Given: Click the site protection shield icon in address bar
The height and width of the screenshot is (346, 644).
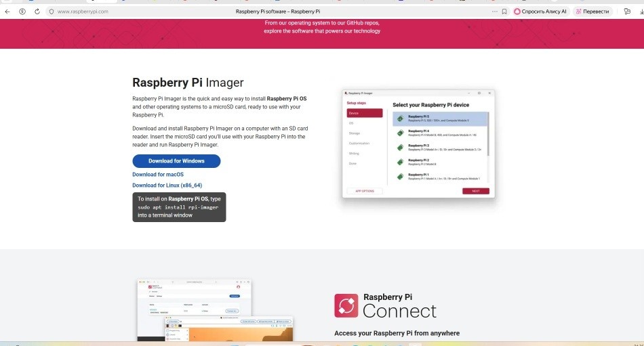Looking at the screenshot, I should tap(52, 12).
